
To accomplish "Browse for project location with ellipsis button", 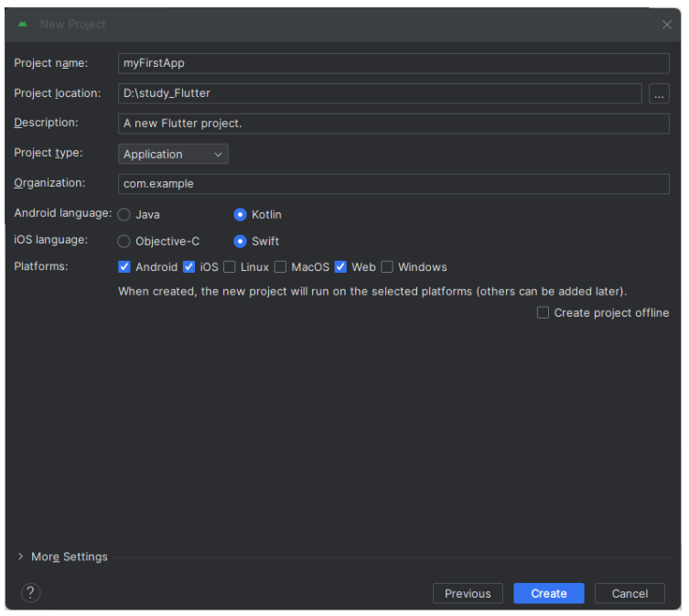I will [x=659, y=93].
